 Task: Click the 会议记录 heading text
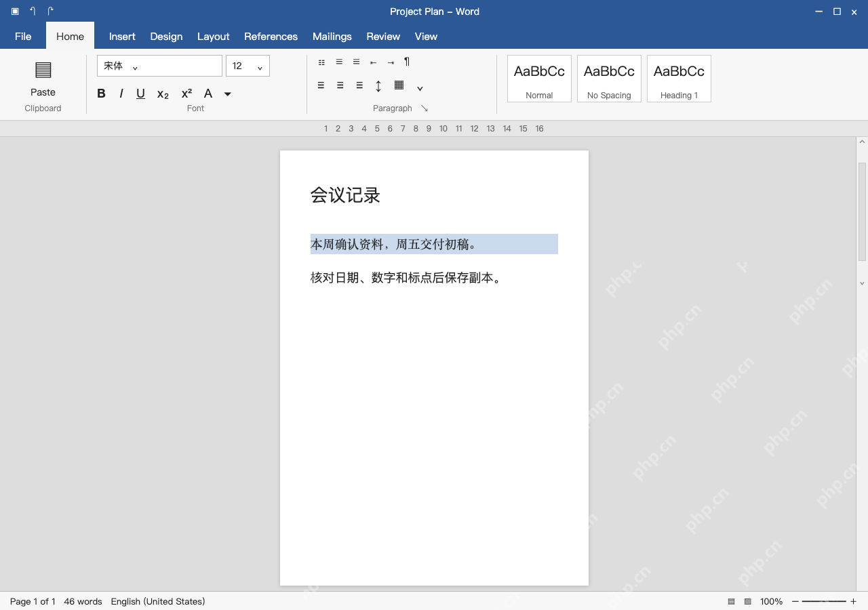(345, 195)
